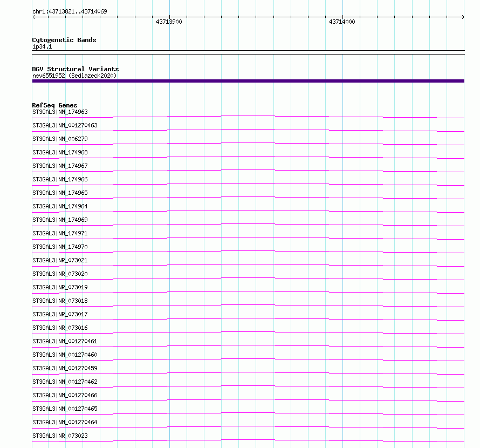Open transcript ST3GAL3|NR_073023
This screenshot has height=448, width=480.
(x=60, y=436)
